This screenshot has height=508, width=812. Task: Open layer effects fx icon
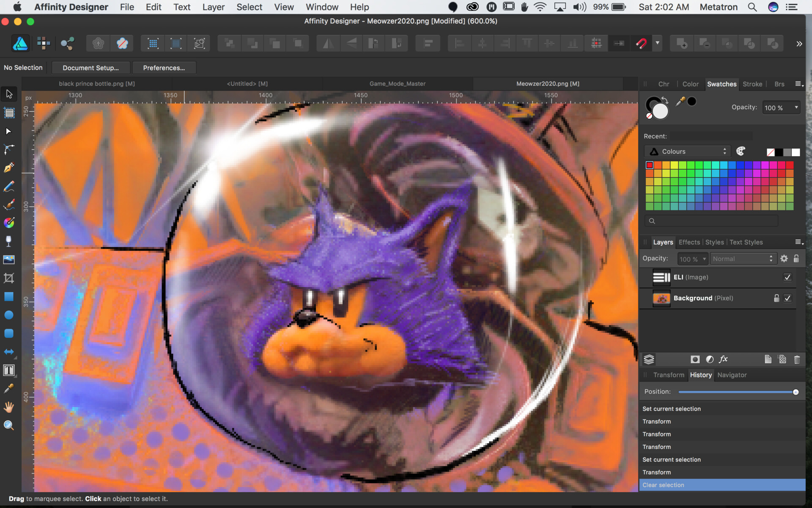(723, 359)
